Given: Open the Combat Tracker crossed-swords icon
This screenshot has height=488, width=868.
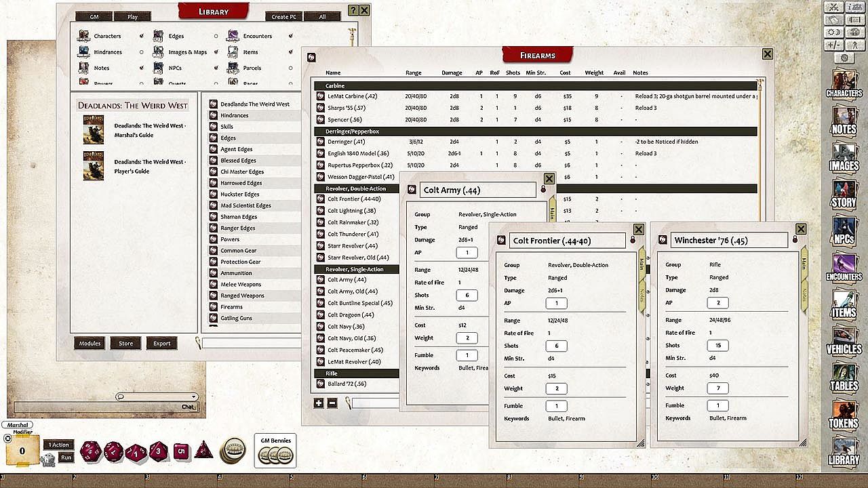Looking at the screenshot, I should click(x=834, y=7).
